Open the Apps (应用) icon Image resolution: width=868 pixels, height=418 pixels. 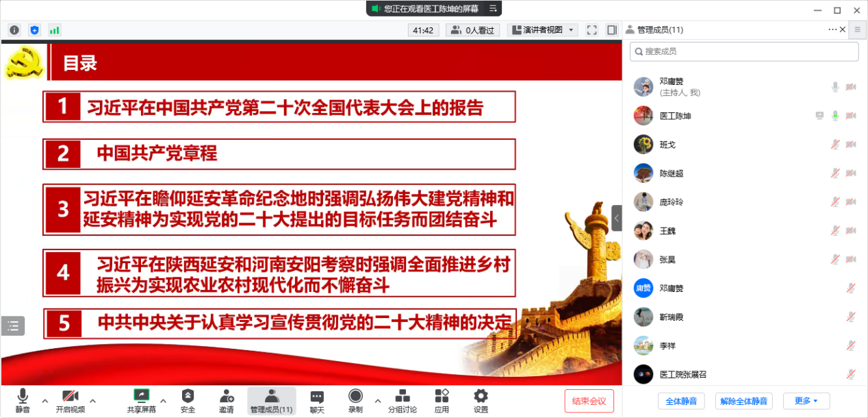[442, 401]
